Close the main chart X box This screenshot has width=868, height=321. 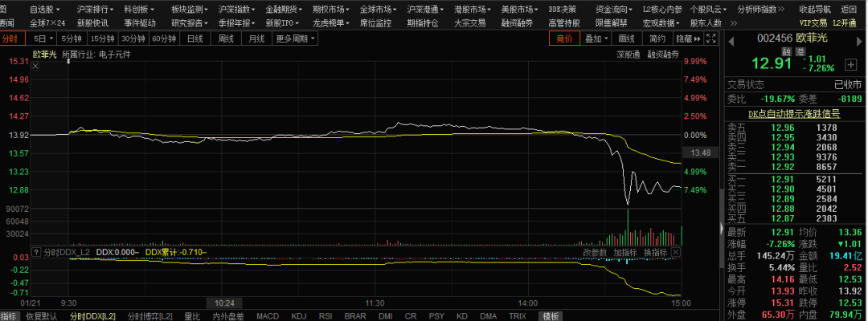35,67
